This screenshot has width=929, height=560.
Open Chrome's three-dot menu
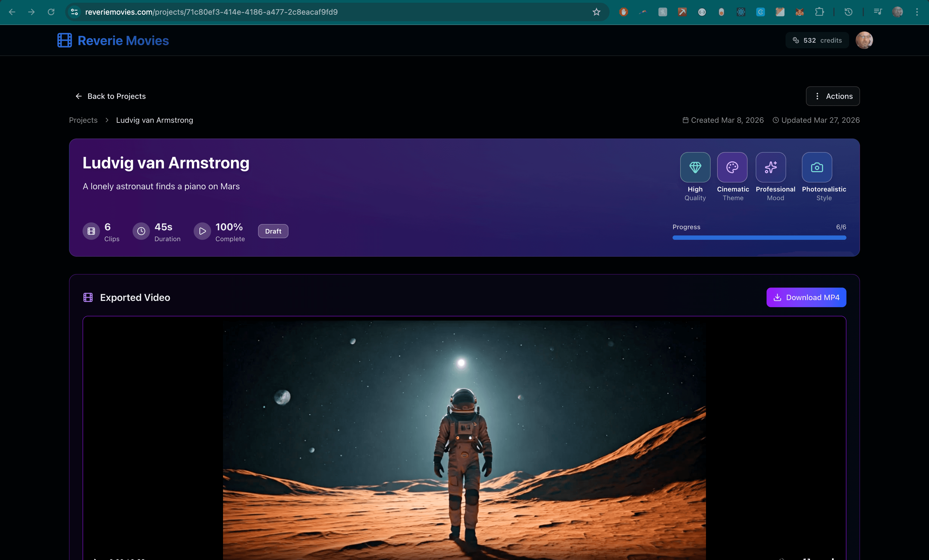coord(918,12)
